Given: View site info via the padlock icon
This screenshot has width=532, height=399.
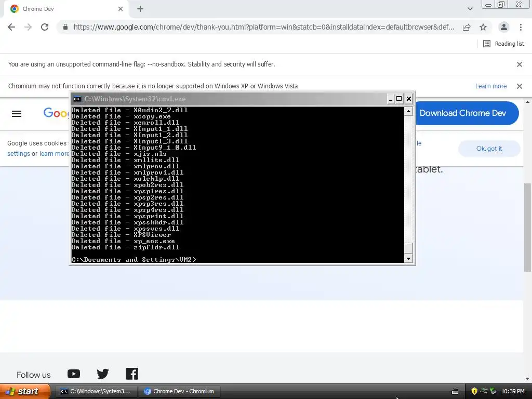Looking at the screenshot, I should click(x=65, y=27).
